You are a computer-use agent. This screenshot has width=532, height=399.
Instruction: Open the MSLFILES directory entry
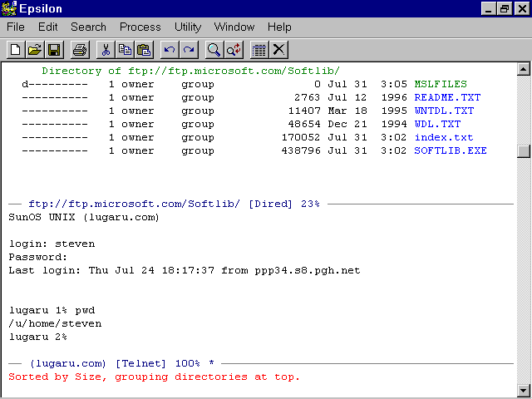click(441, 84)
